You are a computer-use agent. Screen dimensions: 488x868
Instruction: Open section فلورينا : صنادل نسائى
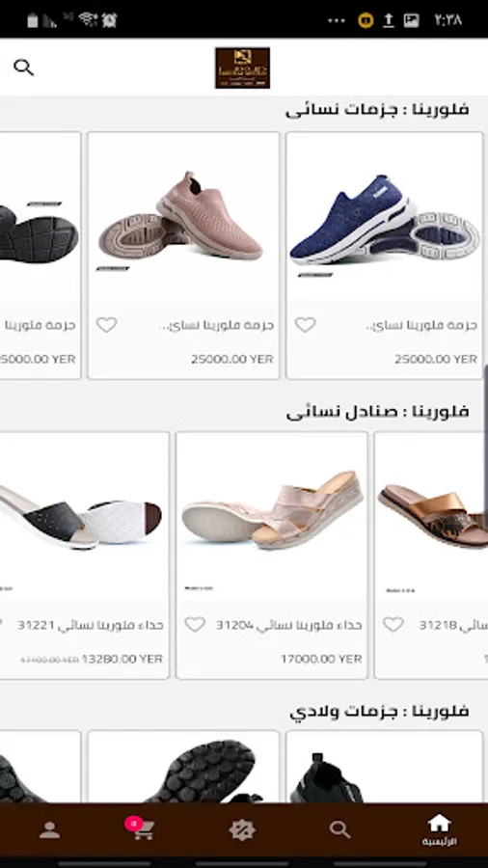tap(377, 411)
